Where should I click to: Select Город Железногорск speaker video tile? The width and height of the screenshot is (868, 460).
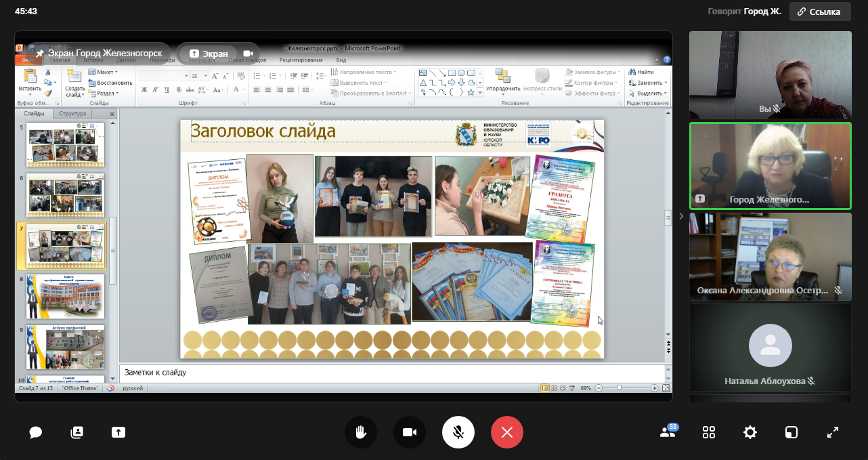point(771,166)
